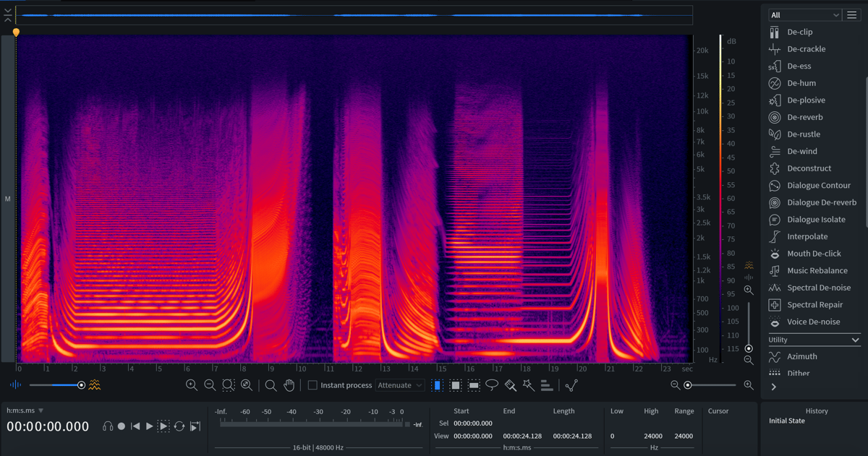Click the headphone monitoring icon in transport
The height and width of the screenshot is (456, 868).
(x=108, y=426)
